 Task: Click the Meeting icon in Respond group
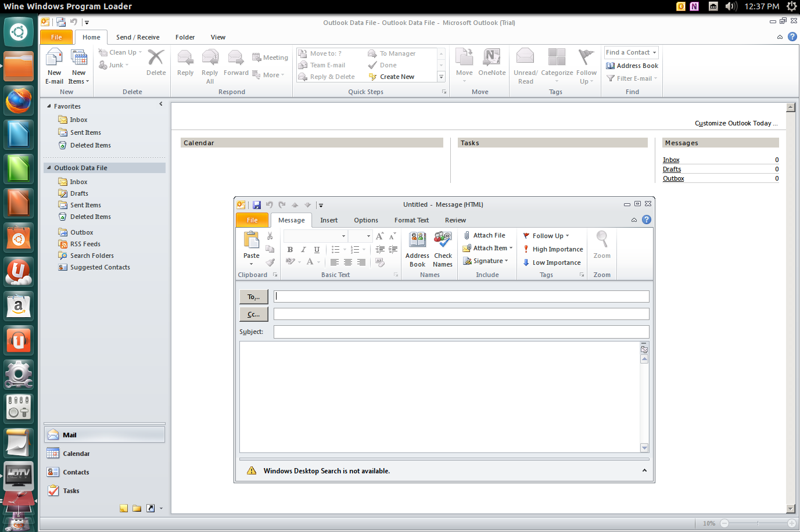coord(256,57)
